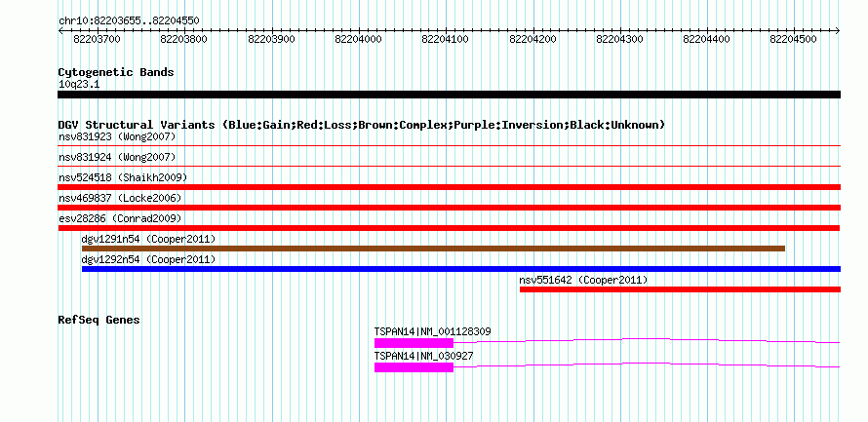Click variant label esv28286 (Conrad2009)
The width and height of the screenshot is (868, 422).
click(120, 218)
